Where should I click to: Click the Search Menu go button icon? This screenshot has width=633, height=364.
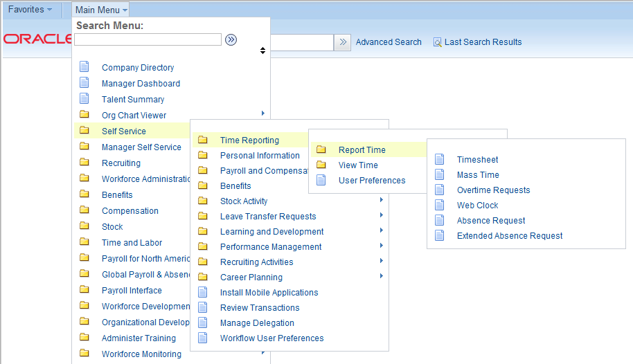click(x=231, y=40)
